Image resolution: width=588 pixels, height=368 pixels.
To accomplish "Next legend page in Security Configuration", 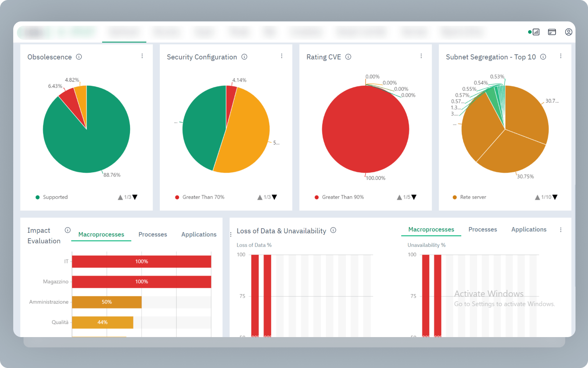I will pos(274,197).
